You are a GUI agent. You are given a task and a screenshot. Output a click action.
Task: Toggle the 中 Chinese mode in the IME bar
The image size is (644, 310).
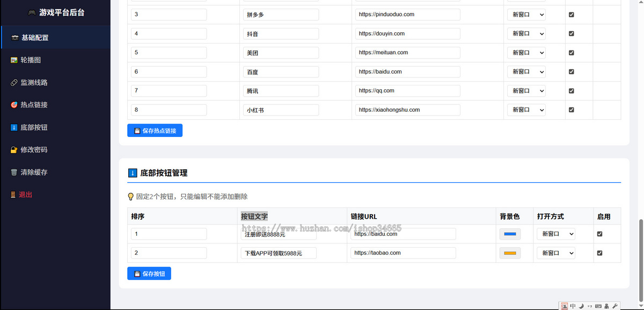[x=573, y=306]
